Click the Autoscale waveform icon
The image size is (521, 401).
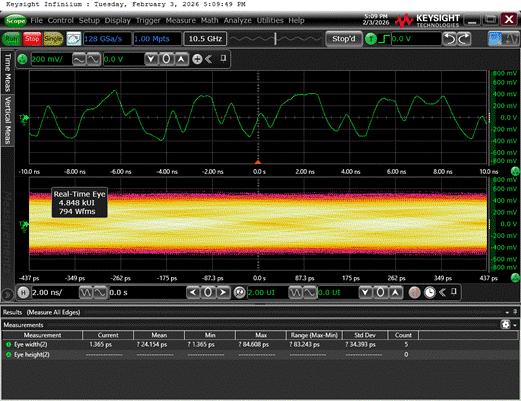(73, 39)
